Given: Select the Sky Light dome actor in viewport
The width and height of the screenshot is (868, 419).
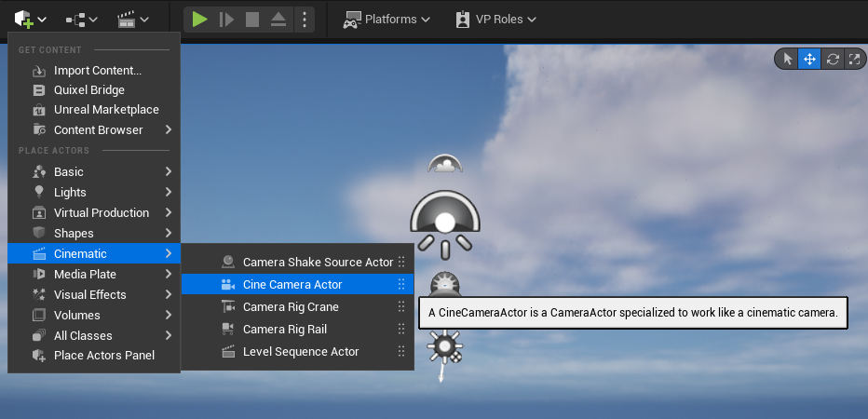Looking at the screenshot, I should [445, 224].
